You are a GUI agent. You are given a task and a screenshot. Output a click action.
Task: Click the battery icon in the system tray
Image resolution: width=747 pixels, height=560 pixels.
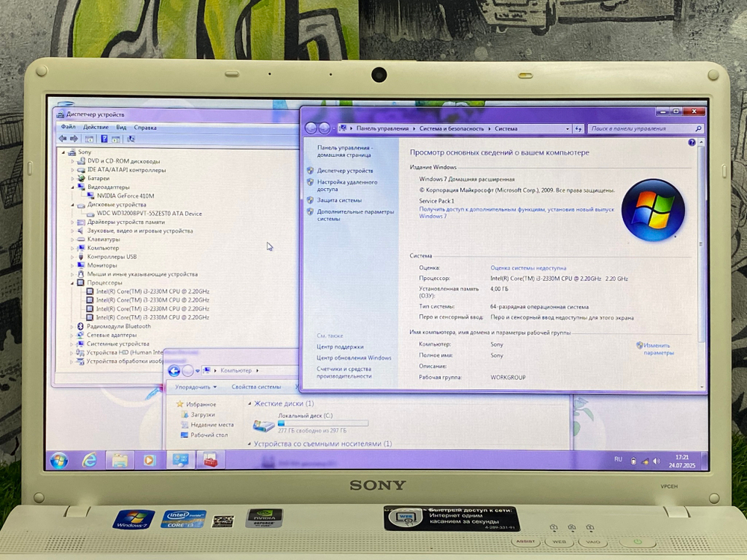coord(633,460)
